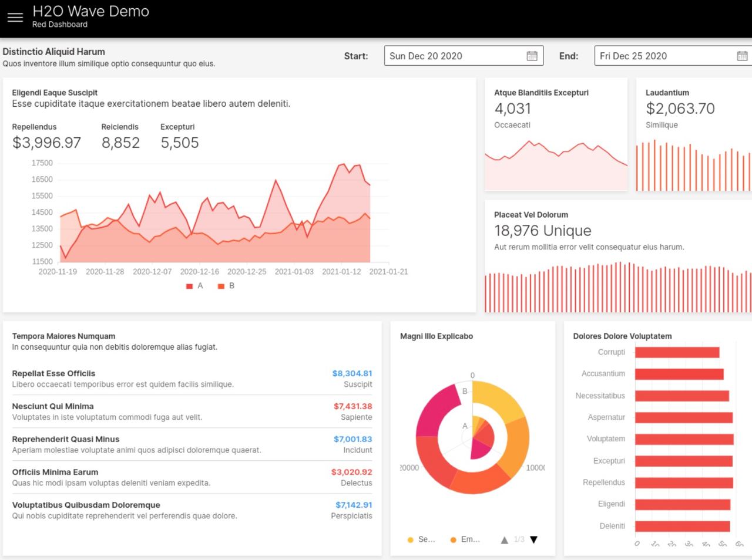Image resolution: width=752 pixels, height=560 pixels.
Task: Toggle the 'Em...' pie legend item
Action: coord(465,539)
